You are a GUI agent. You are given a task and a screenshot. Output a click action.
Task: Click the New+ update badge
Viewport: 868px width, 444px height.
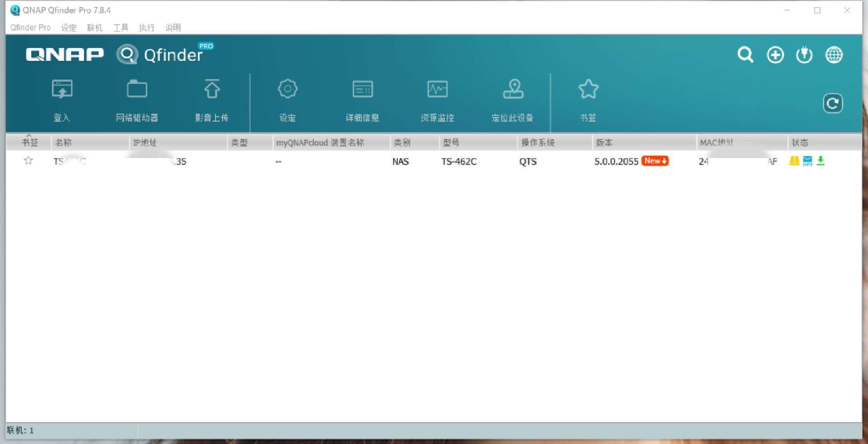click(655, 161)
